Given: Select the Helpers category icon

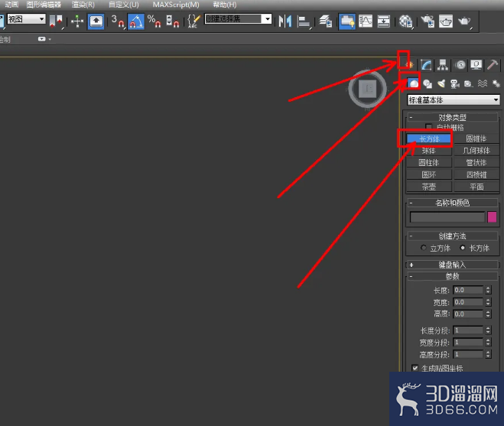Looking at the screenshot, I should tap(468, 83).
